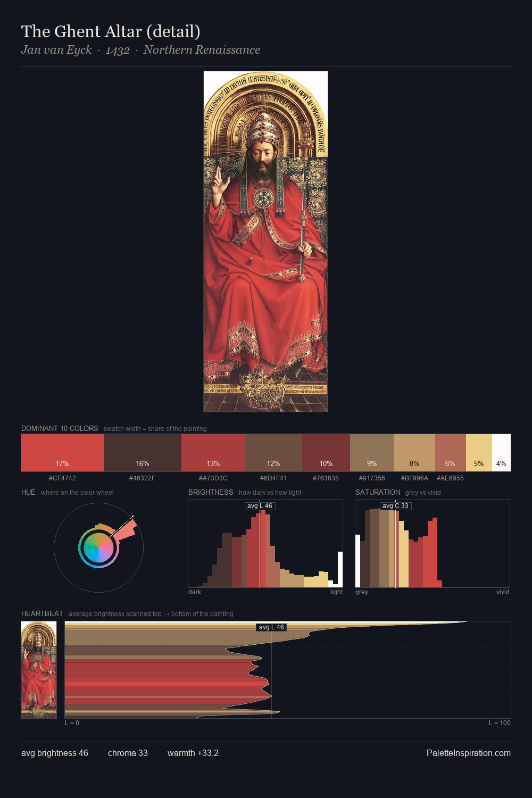Select the #BF996A swatch labeled 8%
The height and width of the screenshot is (798, 532).
click(414, 453)
